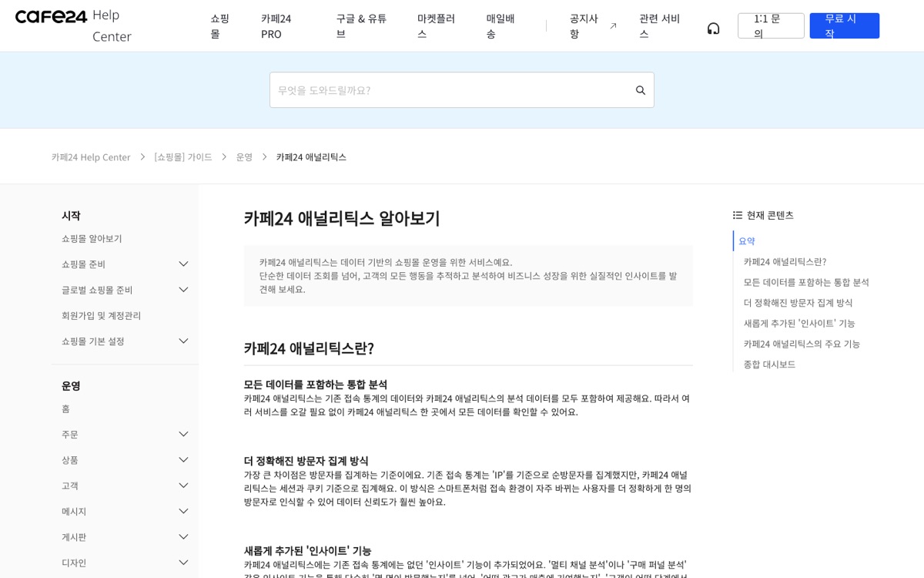Jump to 요약 in table of contents
The height and width of the screenshot is (578, 924).
click(747, 241)
